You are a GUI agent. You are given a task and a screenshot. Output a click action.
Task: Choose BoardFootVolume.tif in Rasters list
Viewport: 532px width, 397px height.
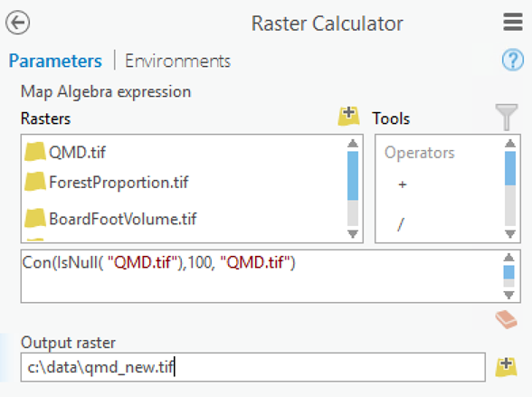[123, 219]
